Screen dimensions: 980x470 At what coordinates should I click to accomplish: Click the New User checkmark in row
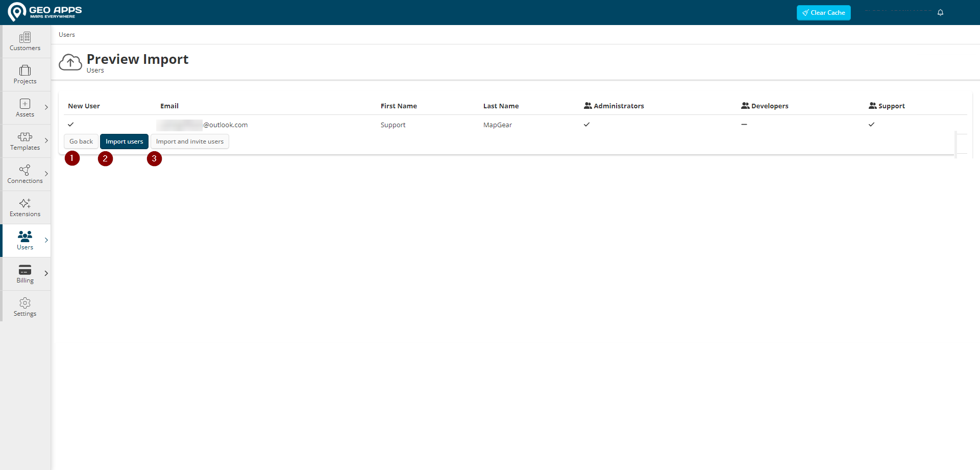[71, 124]
